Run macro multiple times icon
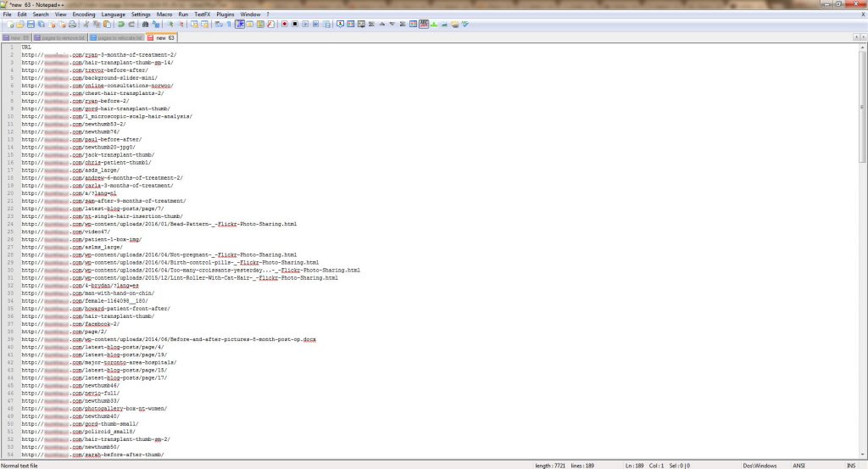The image size is (868, 469). [315, 25]
